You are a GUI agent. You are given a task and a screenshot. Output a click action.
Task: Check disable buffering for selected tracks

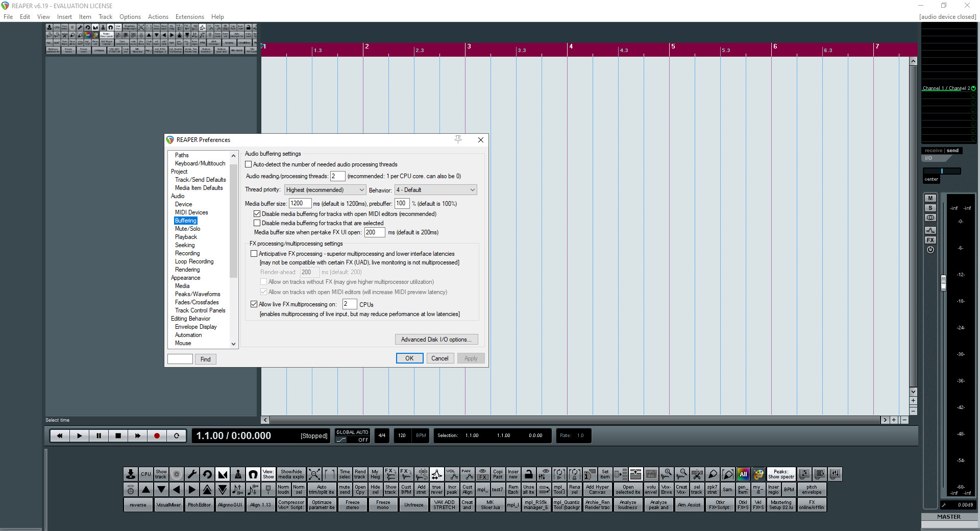[x=257, y=223]
